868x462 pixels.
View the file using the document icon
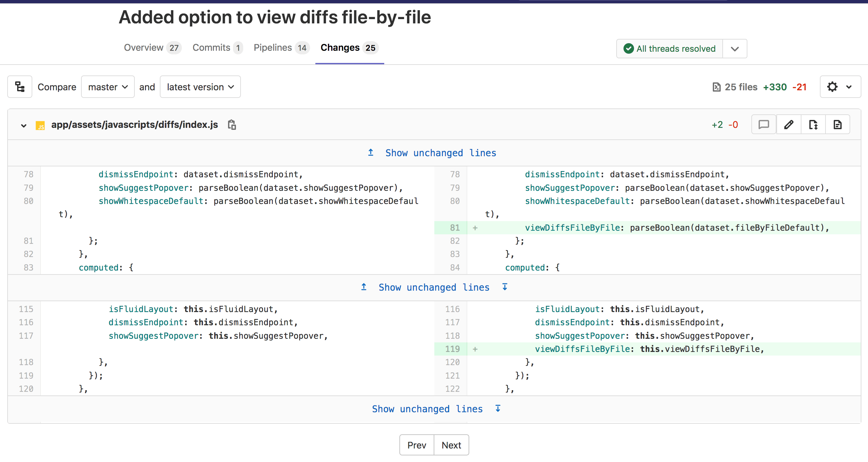pos(838,124)
